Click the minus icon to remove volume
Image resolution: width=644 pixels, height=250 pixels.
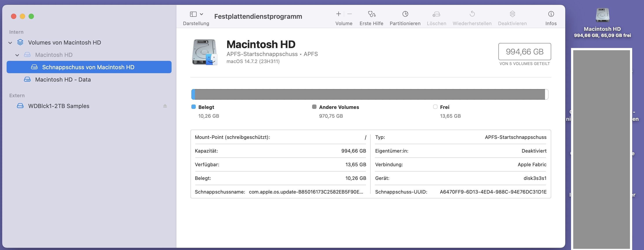[350, 14]
